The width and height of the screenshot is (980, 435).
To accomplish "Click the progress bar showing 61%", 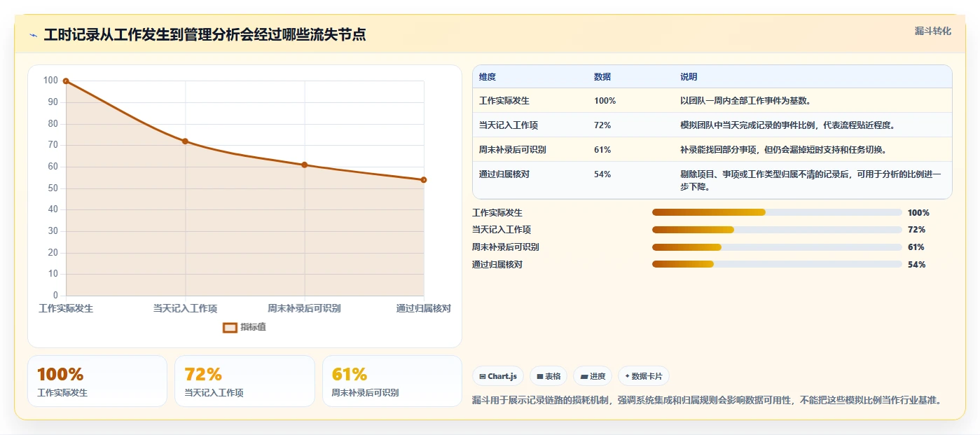I will [777, 247].
